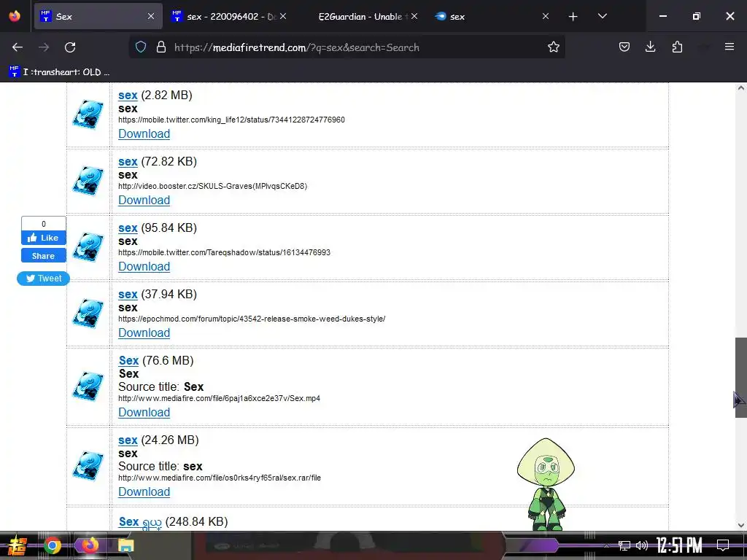Screen dimensions: 747x560
Task: Click the disk icon of the 95.84 KB result
Action: click(x=88, y=247)
